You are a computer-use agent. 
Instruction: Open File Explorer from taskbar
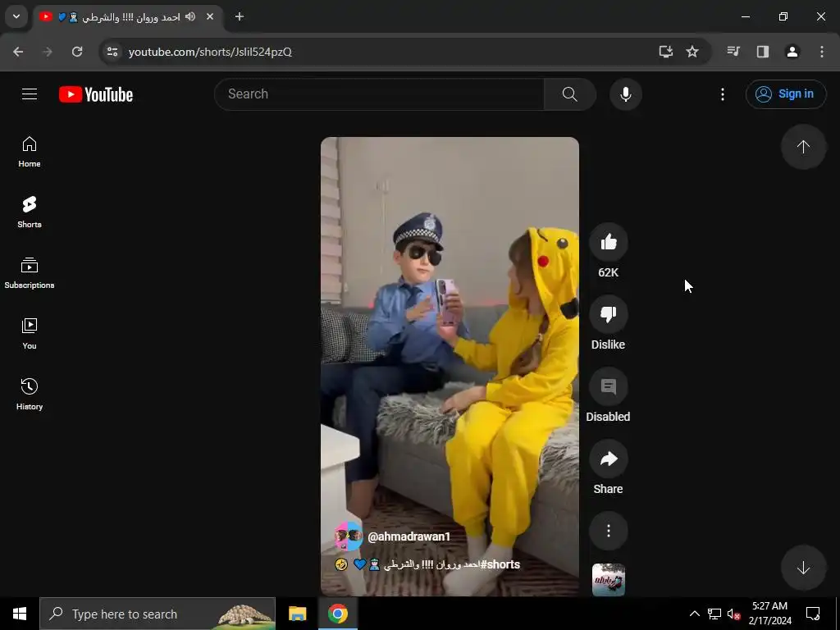[297, 614]
